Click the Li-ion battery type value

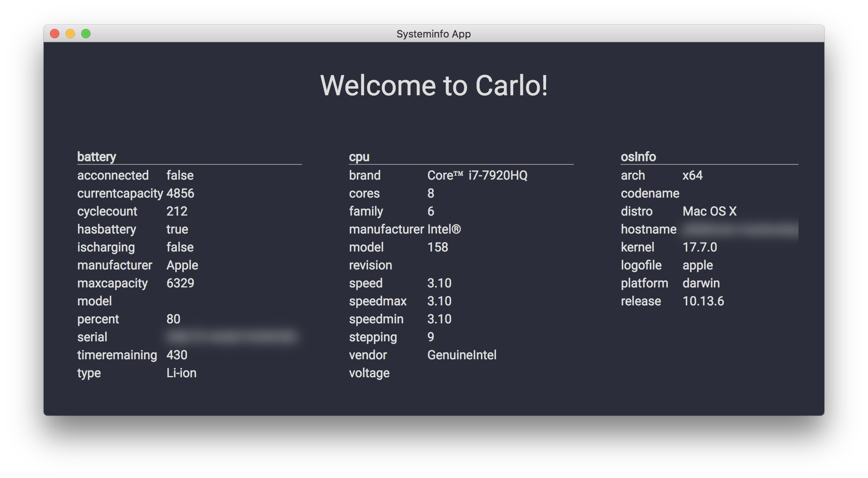181,373
